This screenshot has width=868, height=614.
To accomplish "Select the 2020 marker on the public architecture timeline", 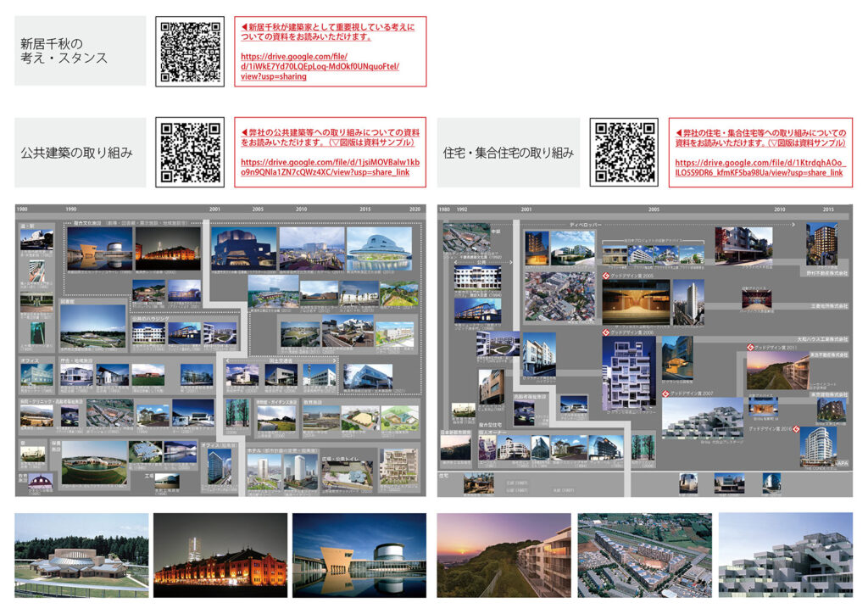I will 415,209.
